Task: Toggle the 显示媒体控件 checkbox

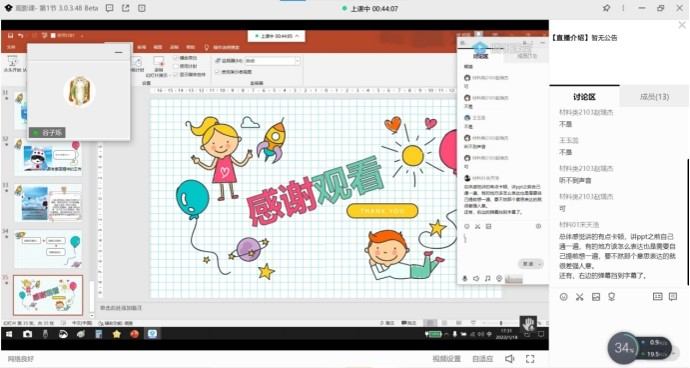Action: click(176, 74)
